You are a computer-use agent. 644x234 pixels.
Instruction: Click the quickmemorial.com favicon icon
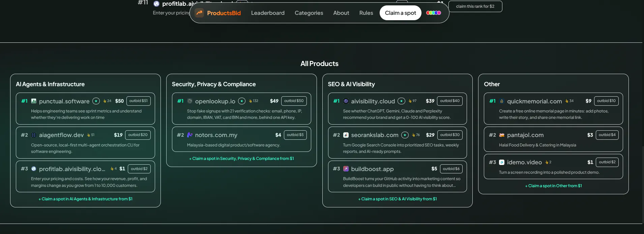[502, 101]
